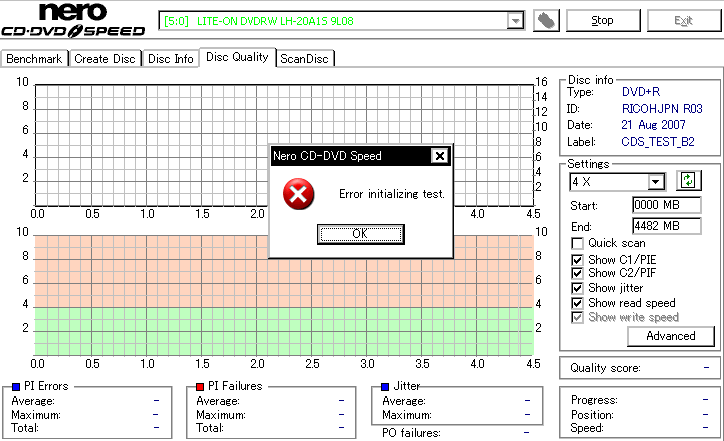Screen dimensions: 724x441
Task: Click the PO failures label
Action: coord(411,433)
